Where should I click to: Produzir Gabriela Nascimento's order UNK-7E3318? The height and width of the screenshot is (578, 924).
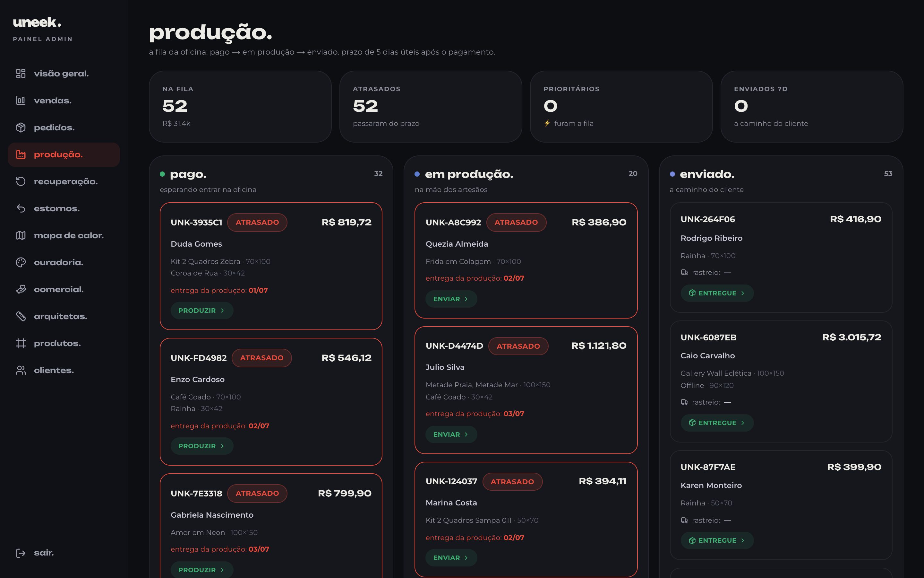(x=202, y=570)
